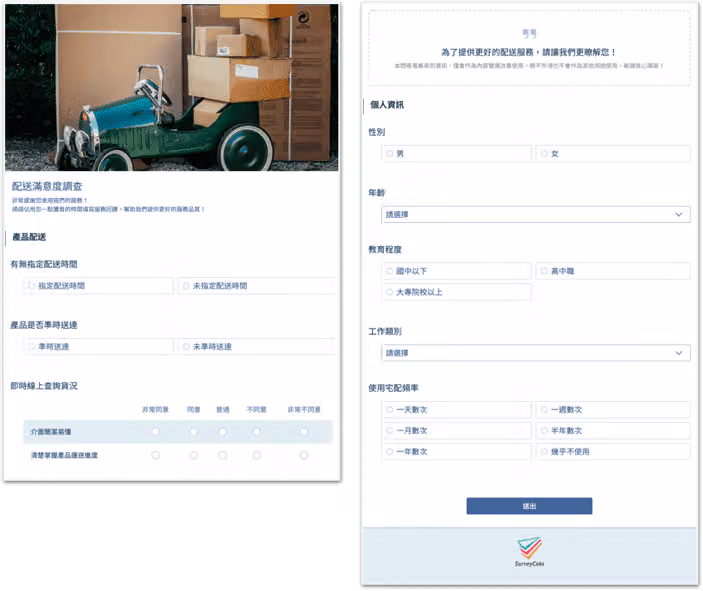Viewport: 703px width, 591px height.
Task: Click the 產品配送 section heading
Action: (x=29, y=237)
